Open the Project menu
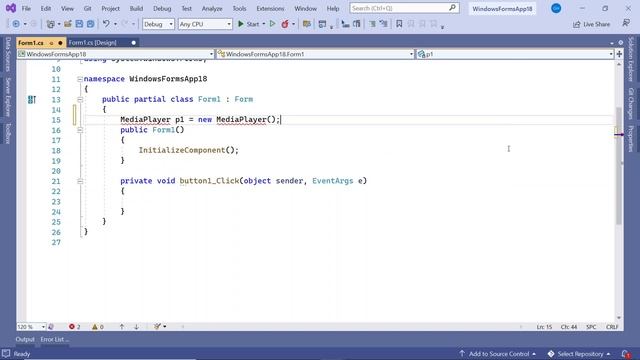This screenshot has height=360, width=640. [x=110, y=8]
